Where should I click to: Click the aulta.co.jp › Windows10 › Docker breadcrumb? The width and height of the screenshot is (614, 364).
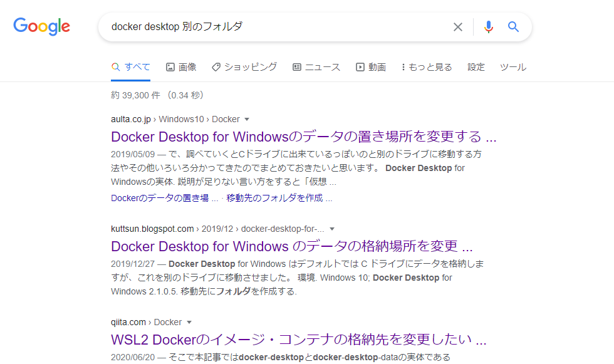pyautogui.click(x=175, y=120)
